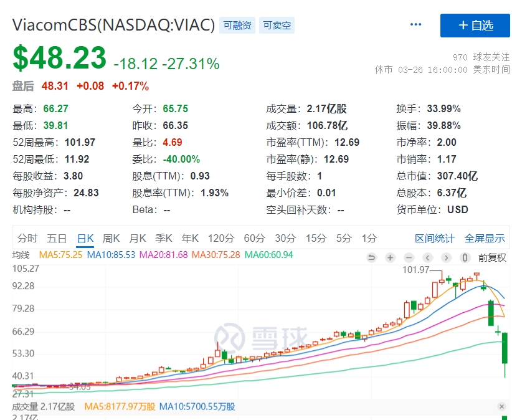This screenshot has height=420, width=512.
Task: Select the 月K monthly chart tab
Action: click(x=137, y=238)
